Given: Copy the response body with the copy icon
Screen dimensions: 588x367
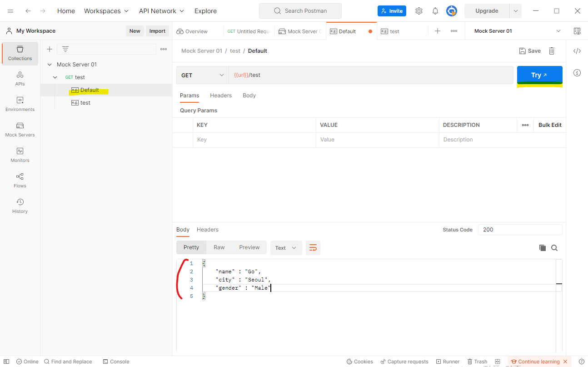Looking at the screenshot, I should coord(543,248).
